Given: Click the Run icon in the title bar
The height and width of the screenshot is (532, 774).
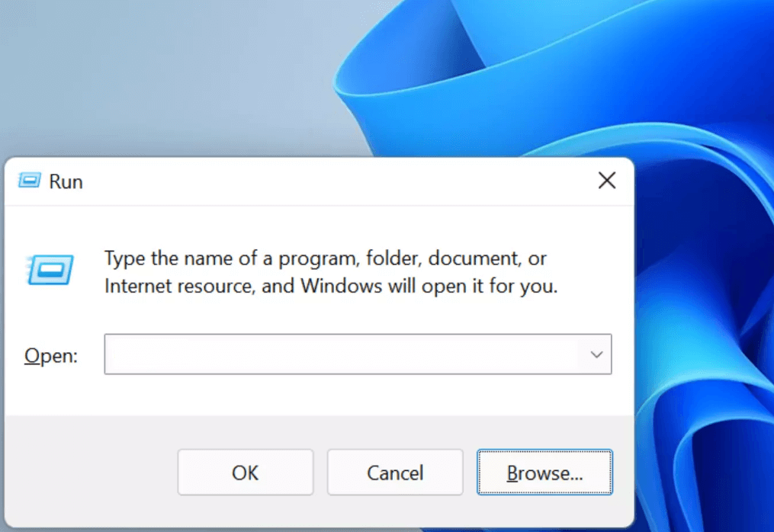Looking at the screenshot, I should coord(30,181).
